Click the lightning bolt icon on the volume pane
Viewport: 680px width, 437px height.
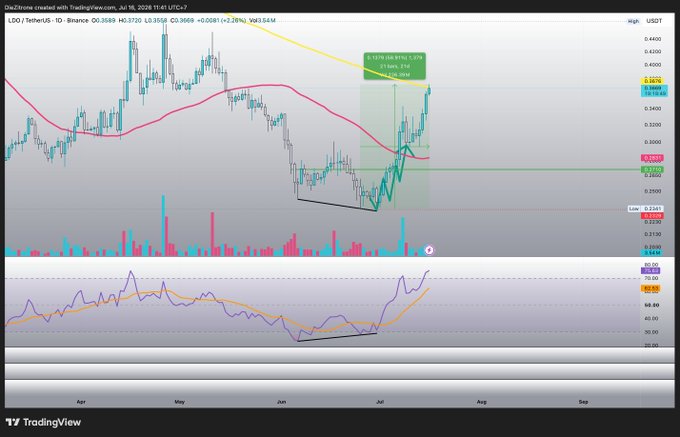(x=429, y=250)
